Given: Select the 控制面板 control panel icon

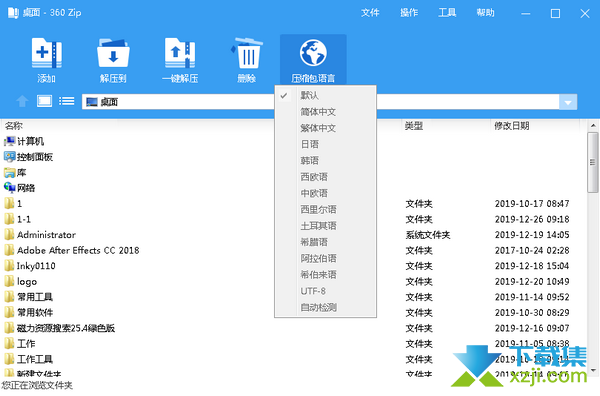Looking at the screenshot, I should (x=9, y=157).
